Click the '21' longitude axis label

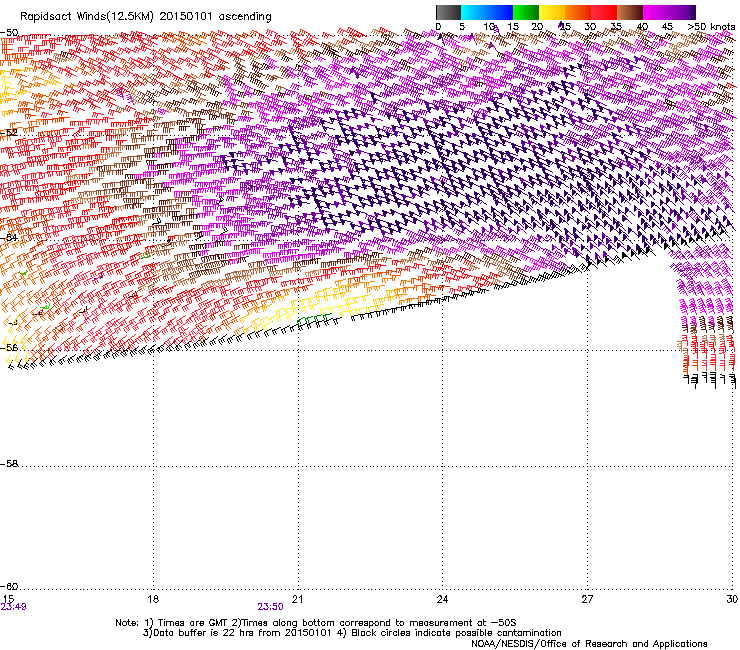(297, 599)
